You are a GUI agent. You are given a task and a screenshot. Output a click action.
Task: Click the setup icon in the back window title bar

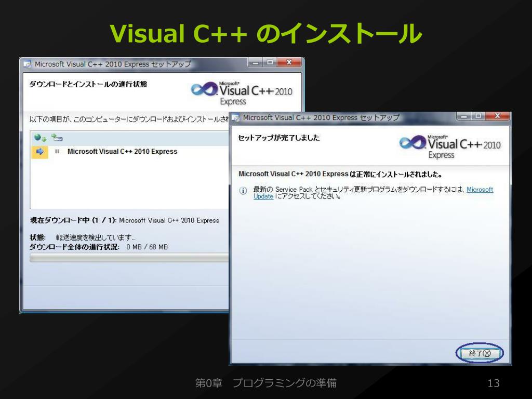coord(28,64)
